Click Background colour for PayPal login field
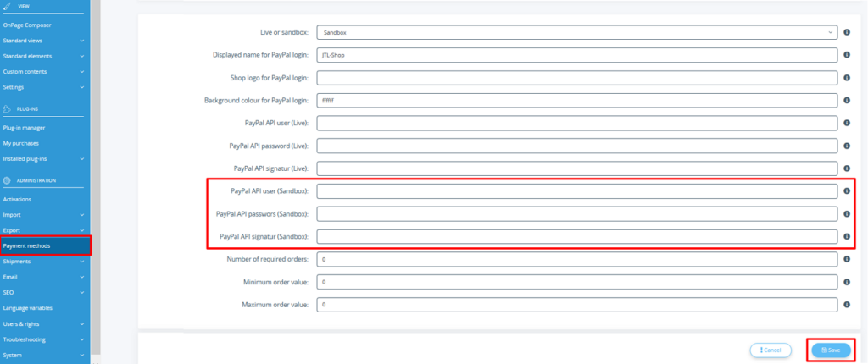868x364 pixels. point(576,101)
